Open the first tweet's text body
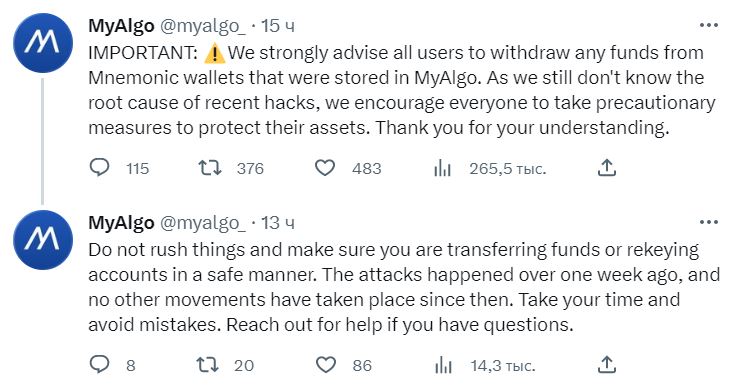Viewport: 739px width, 388px height. tap(402, 90)
